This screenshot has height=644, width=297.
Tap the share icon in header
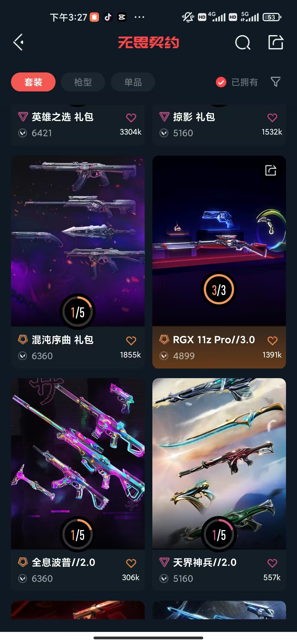pos(276,42)
